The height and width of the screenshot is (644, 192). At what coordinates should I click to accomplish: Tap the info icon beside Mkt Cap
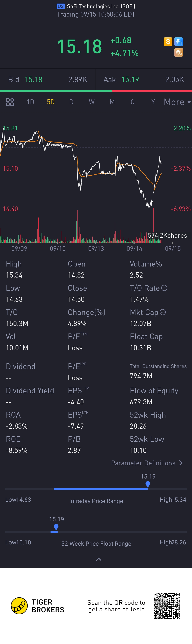pyautogui.click(x=162, y=312)
